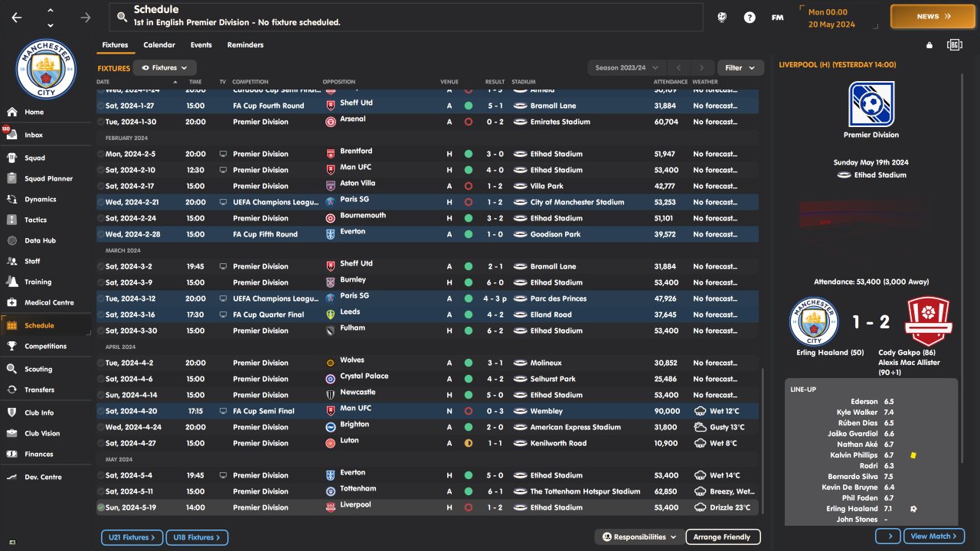Image resolution: width=980 pixels, height=551 pixels.
Task: Switch to the Calendar tab
Action: (159, 45)
